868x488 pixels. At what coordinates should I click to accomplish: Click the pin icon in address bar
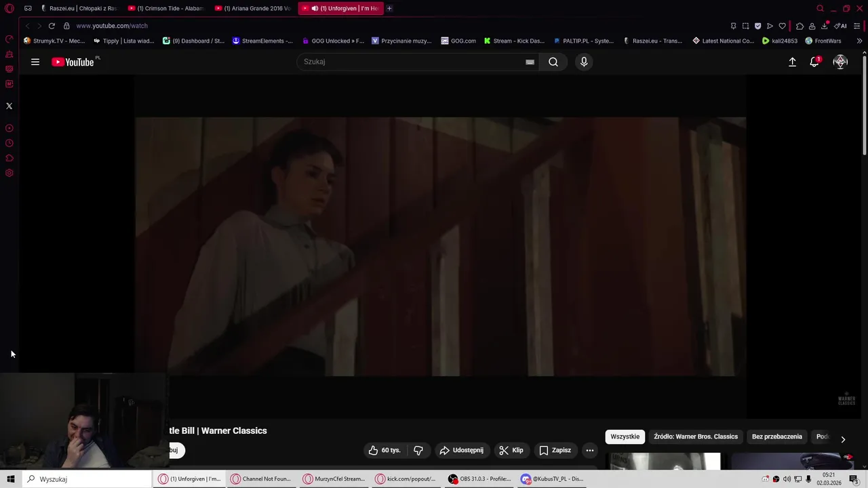[733, 26]
